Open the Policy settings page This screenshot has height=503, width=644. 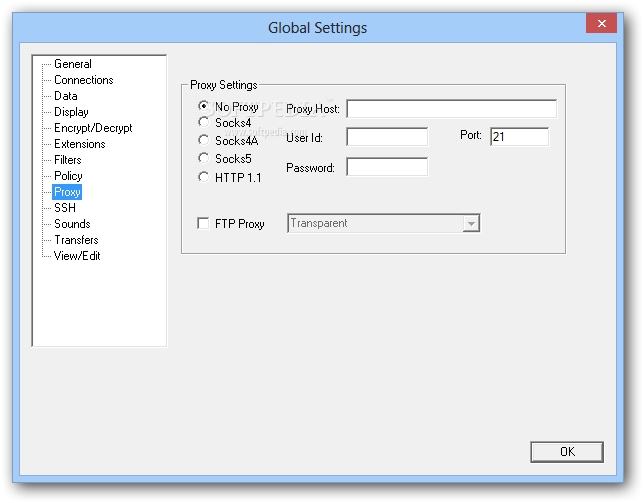(68, 176)
